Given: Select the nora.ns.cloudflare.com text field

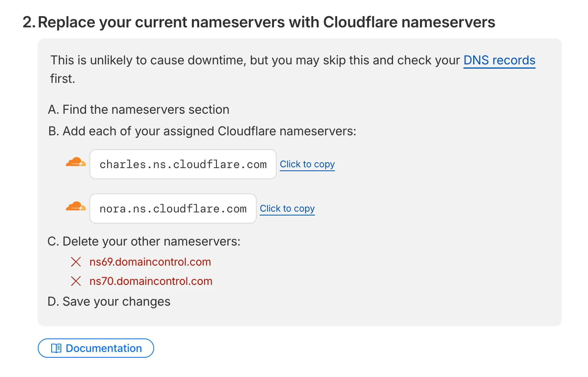Looking at the screenshot, I should [x=173, y=209].
